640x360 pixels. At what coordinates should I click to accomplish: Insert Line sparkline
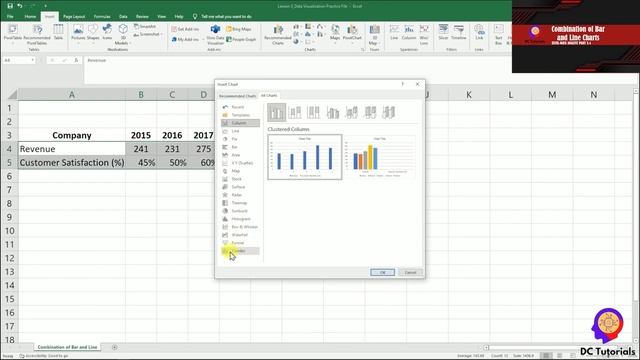point(394,33)
